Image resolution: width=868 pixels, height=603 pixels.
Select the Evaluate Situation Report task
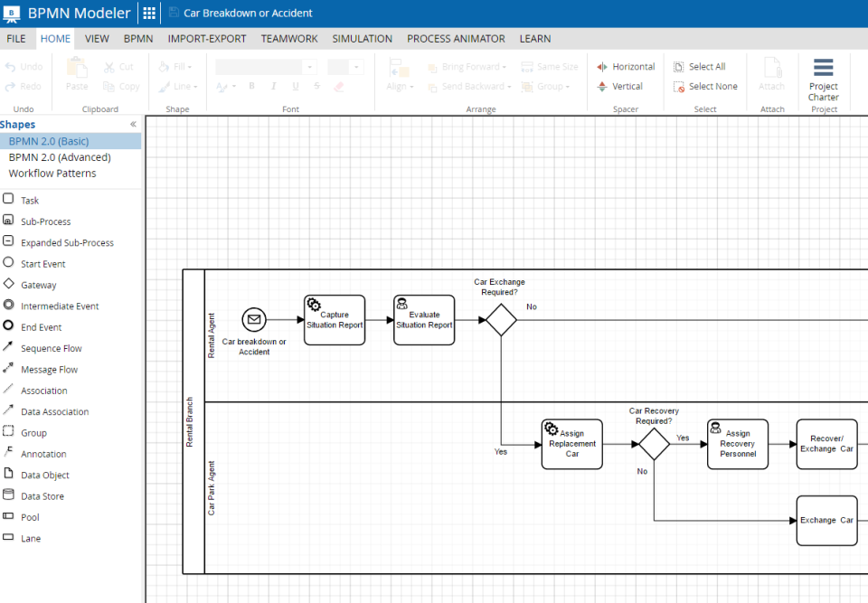click(424, 319)
